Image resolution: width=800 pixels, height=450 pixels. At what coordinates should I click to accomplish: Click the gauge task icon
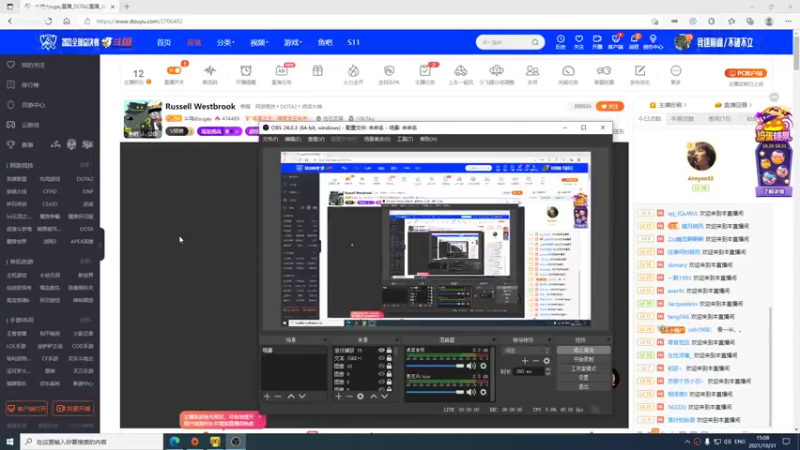pos(568,71)
